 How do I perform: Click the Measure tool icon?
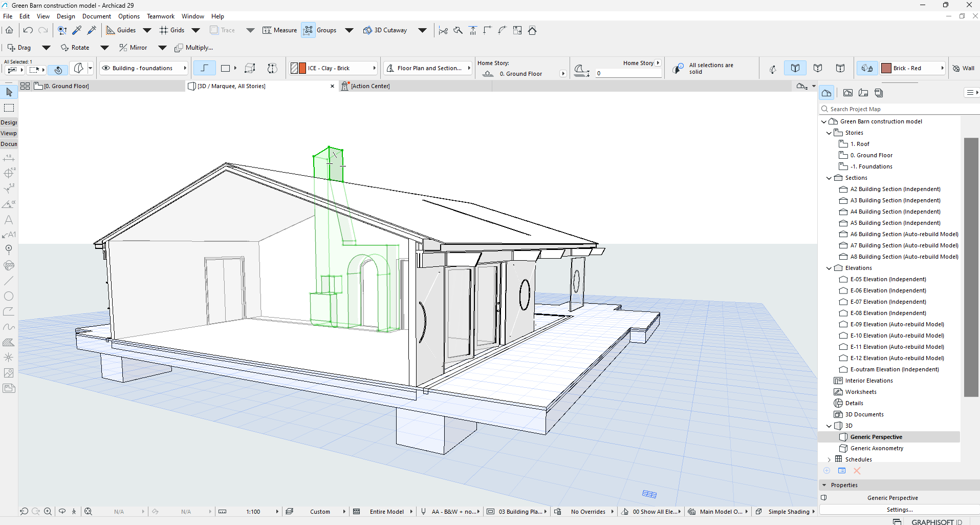click(267, 30)
